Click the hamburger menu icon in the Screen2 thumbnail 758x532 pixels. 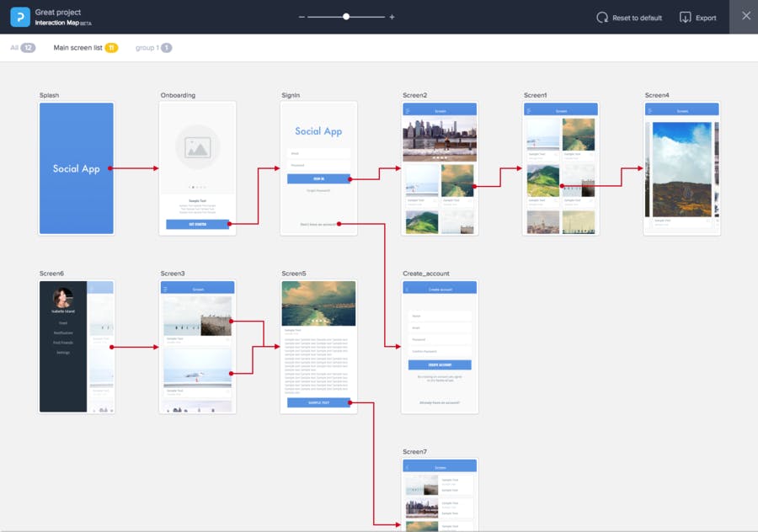(408, 111)
